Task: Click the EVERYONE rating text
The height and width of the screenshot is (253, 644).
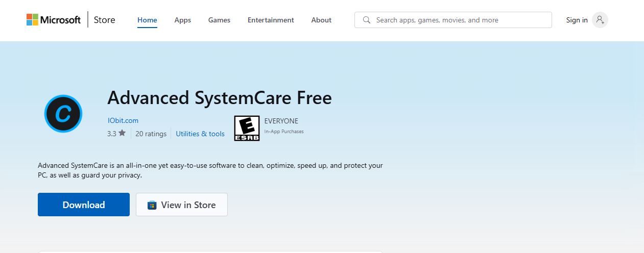Action: coord(281,121)
